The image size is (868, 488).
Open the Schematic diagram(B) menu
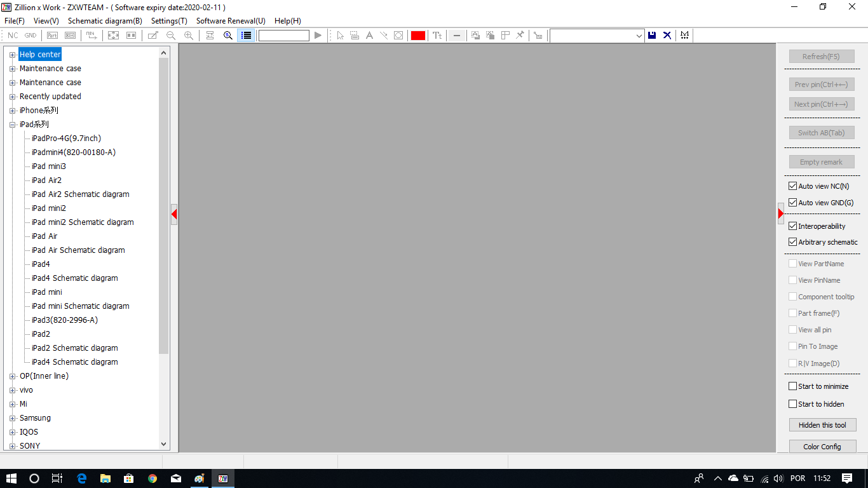pos(105,21)
